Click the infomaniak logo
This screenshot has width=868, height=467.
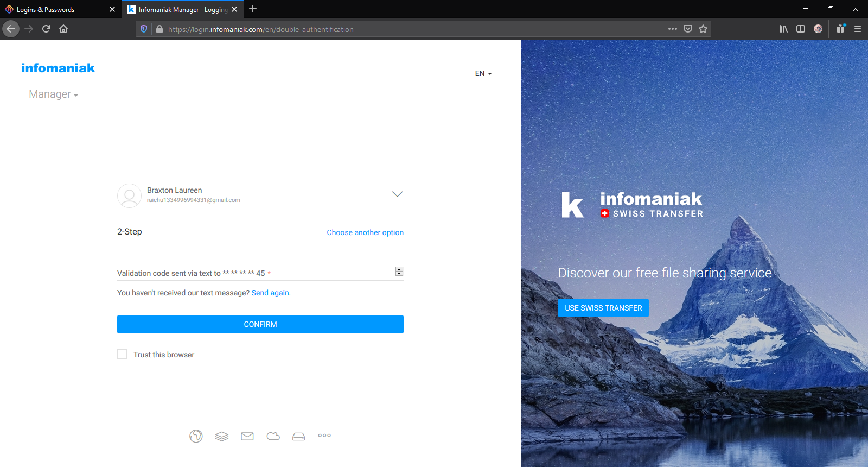coord(58,68)
